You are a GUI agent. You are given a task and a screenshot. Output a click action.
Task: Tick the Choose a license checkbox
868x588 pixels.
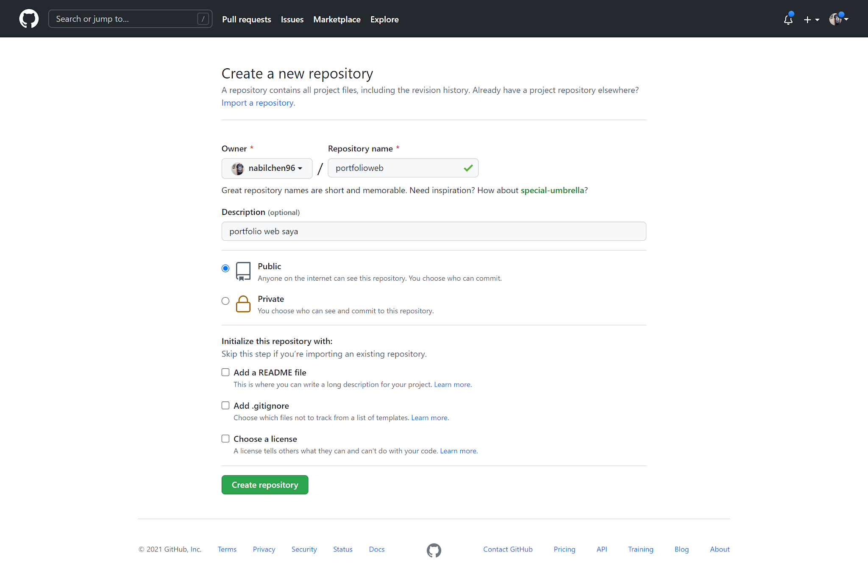(225, 438)
